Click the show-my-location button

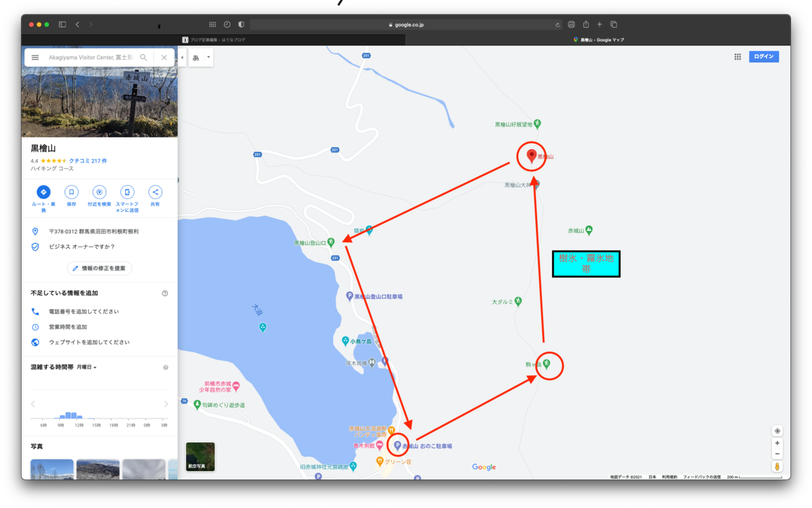coord(777,431)
